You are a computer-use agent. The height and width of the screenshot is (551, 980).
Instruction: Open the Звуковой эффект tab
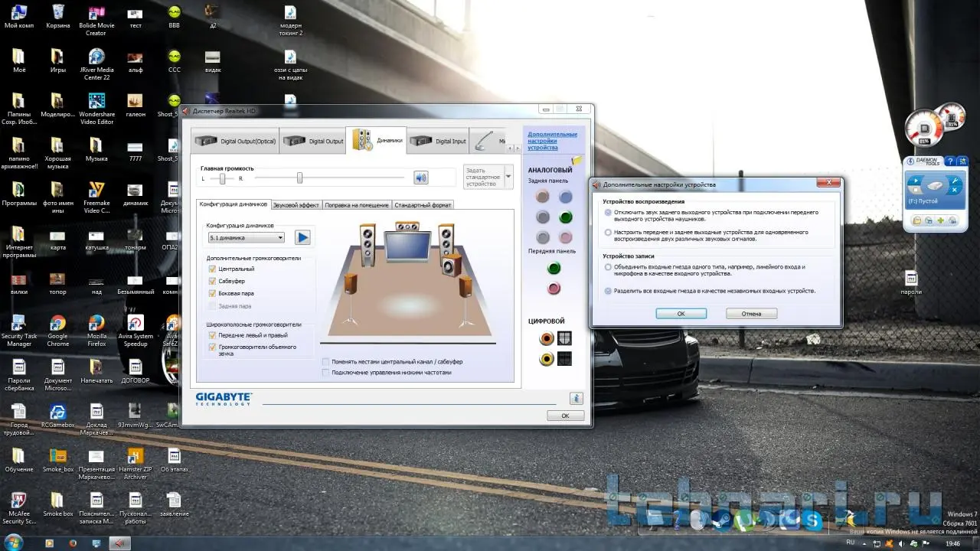pyautogui.click(x=296, y=205)
